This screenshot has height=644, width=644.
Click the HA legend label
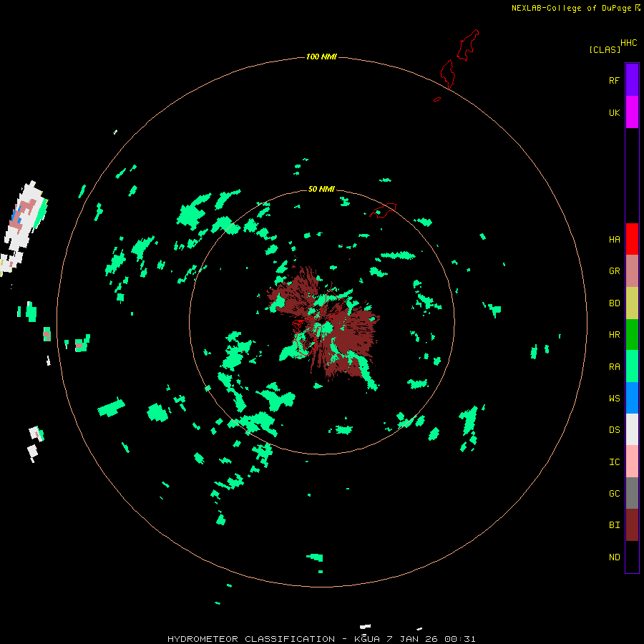pos(614,239)
